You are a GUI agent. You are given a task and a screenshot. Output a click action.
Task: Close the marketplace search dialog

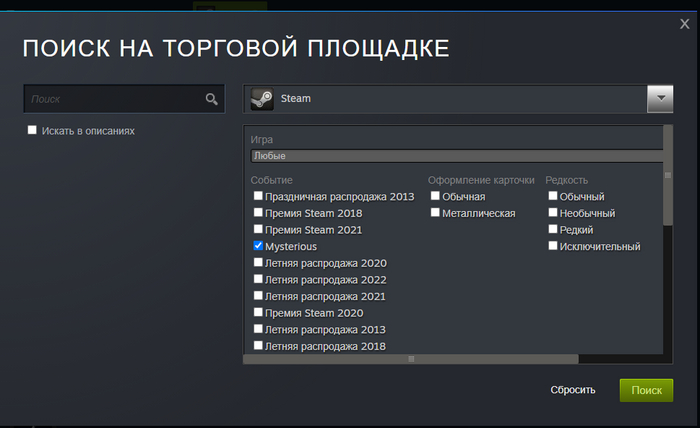click(x=684, y=24)
